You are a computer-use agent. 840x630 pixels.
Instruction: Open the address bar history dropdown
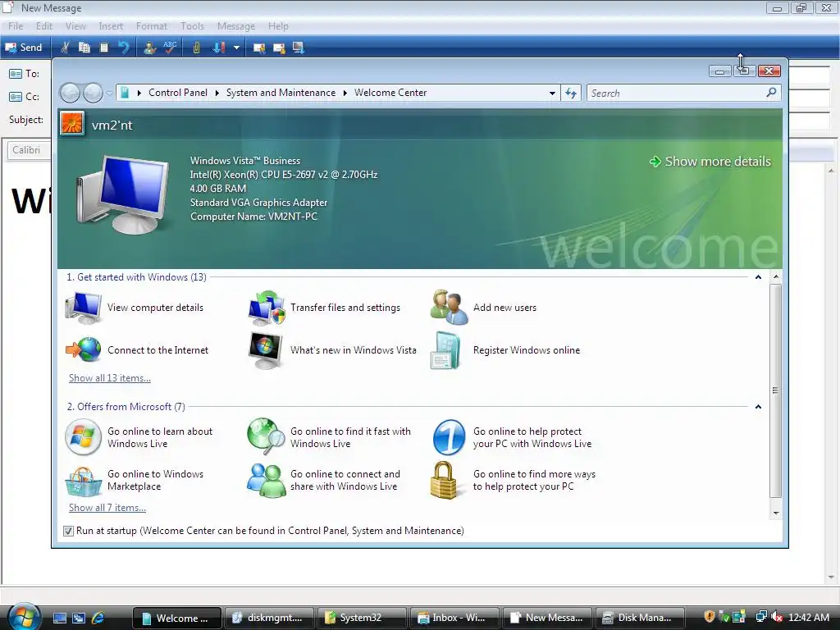552,94
